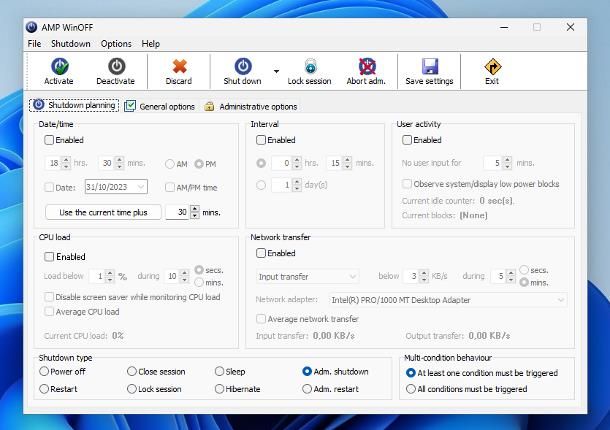Screen dimensions: 610x430
Task: Open the Shutdown menu
Action: [70, 44]
